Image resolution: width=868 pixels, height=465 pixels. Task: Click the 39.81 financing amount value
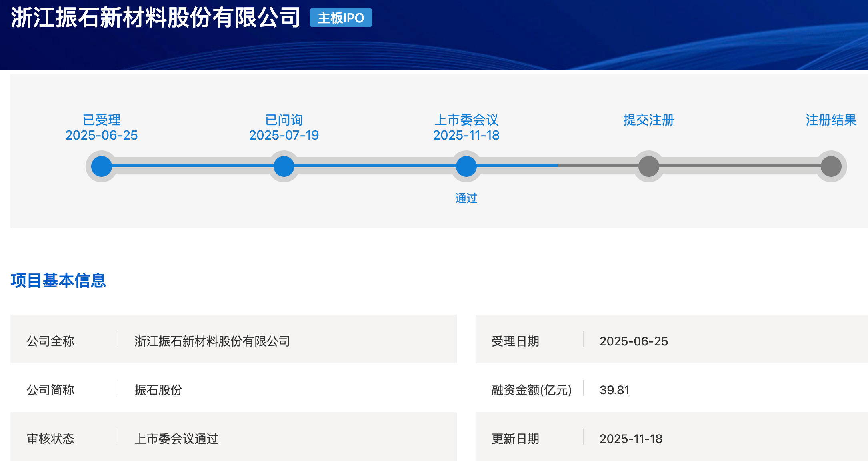click(x=614, y=390)
